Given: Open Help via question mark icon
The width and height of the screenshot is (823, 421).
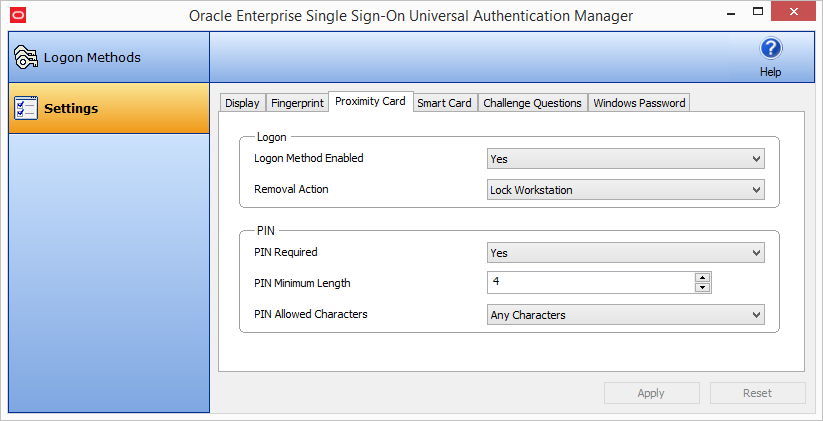Looking at the screenshot, I should [x=770, y=49].
